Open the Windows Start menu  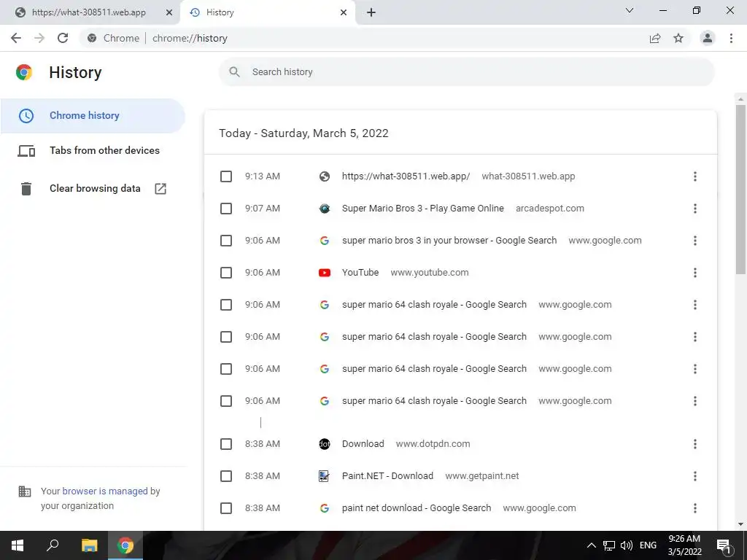click(18, 545)
